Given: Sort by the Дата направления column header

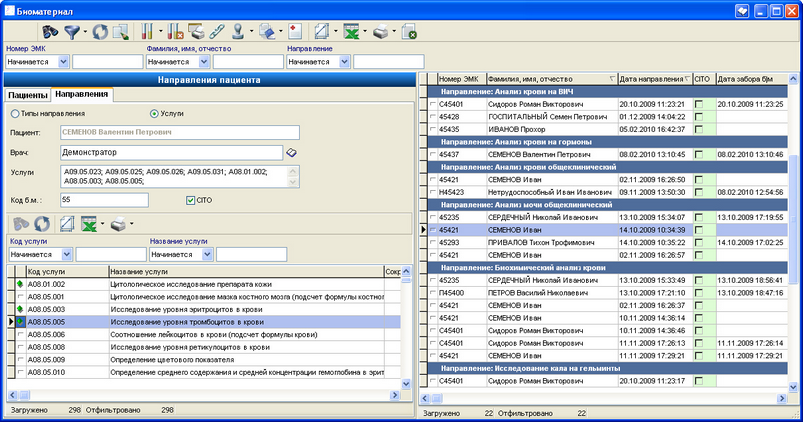Looking at the screenshot, I should click(x=655, y=79).
